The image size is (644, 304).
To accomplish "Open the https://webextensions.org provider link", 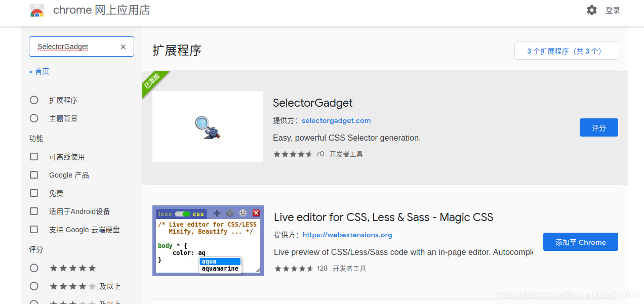I will [x=347, y=235].
